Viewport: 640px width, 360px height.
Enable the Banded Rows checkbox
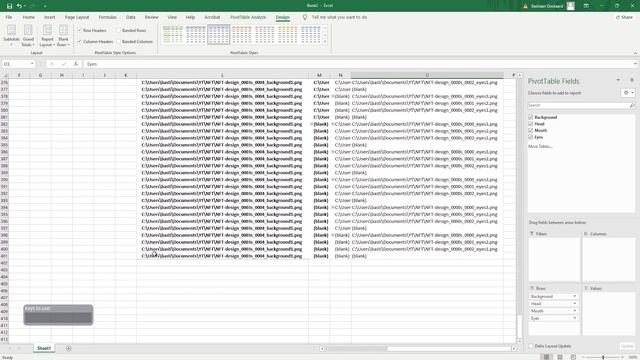pyautogui.click(x=119, y=30)
